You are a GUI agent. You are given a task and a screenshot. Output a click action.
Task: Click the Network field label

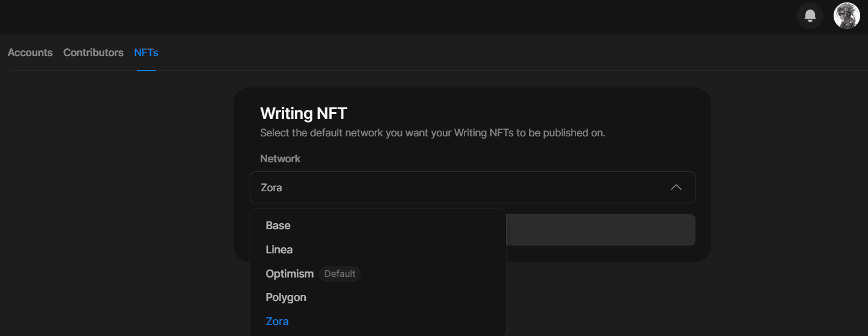click(x=280, y=159)
